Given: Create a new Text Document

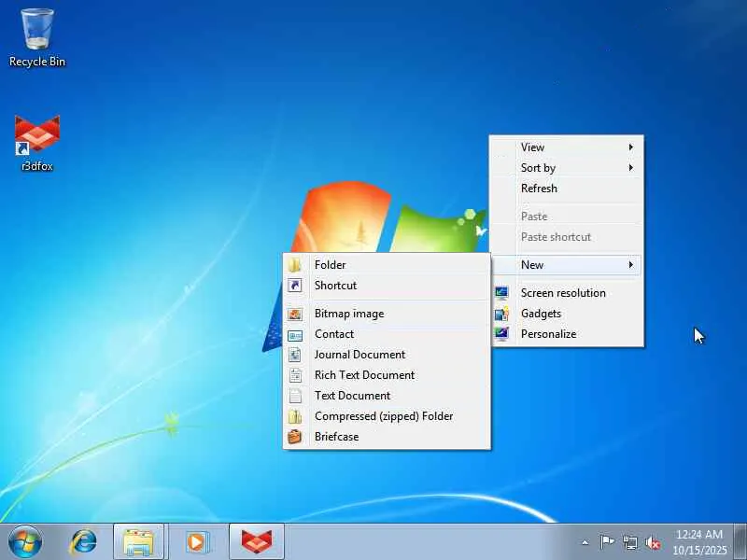Looking at the screenshot, I should tap(387, 396).
